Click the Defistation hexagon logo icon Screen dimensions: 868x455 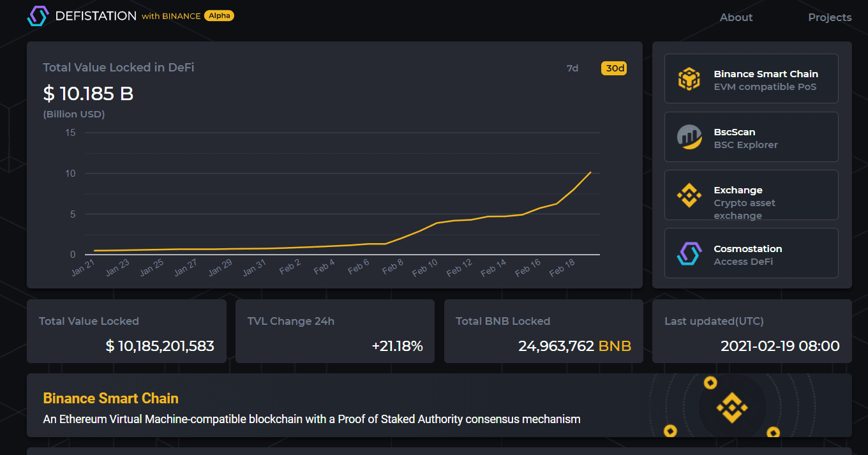pos(38,16)
